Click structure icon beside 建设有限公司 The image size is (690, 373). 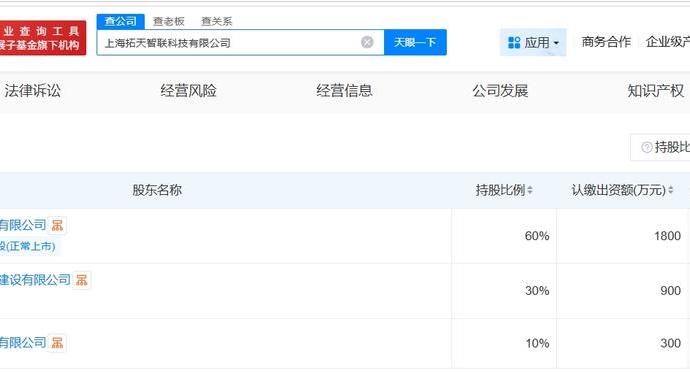coord(81,280)
